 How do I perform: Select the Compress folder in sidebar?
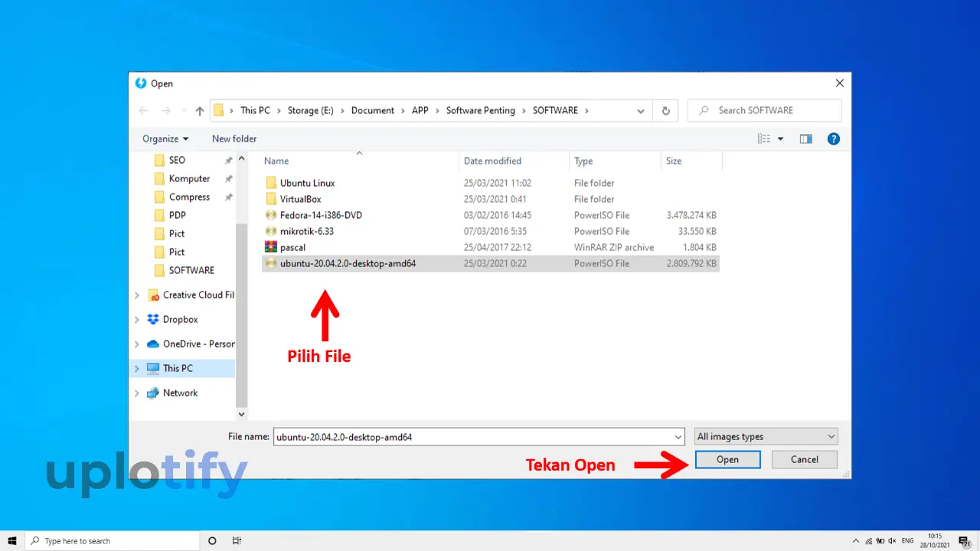pyautogui.click(x=188, y=197)
